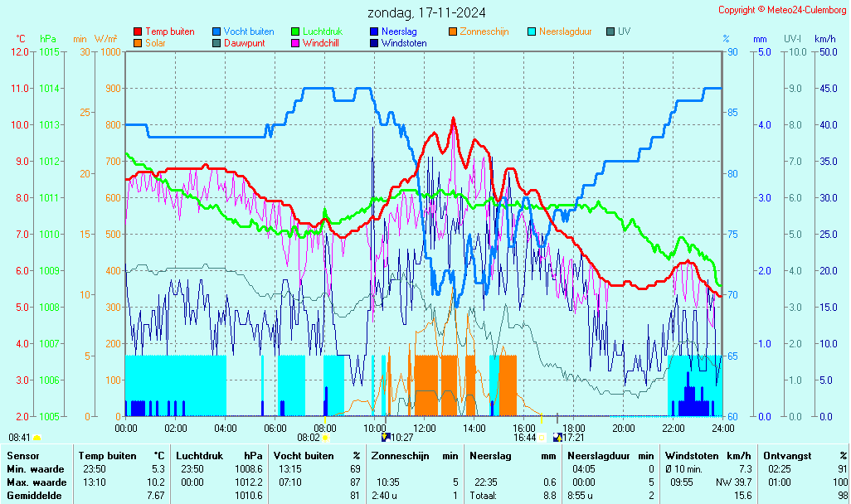Click the Neerslag legend label
Screen dimensions: 851x504
pyautogui.click(x=398, y=31)
